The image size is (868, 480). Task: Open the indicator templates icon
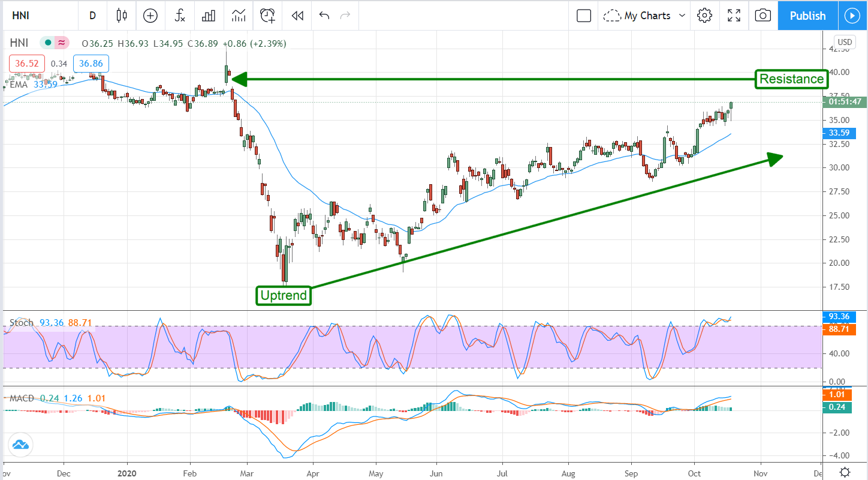click(239, 16)
